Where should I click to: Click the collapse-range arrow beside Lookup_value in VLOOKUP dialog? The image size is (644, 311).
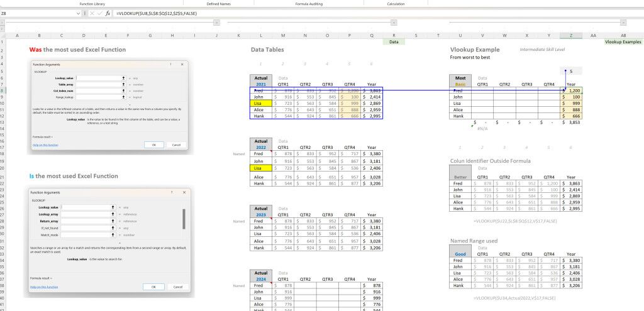(123, 78)
